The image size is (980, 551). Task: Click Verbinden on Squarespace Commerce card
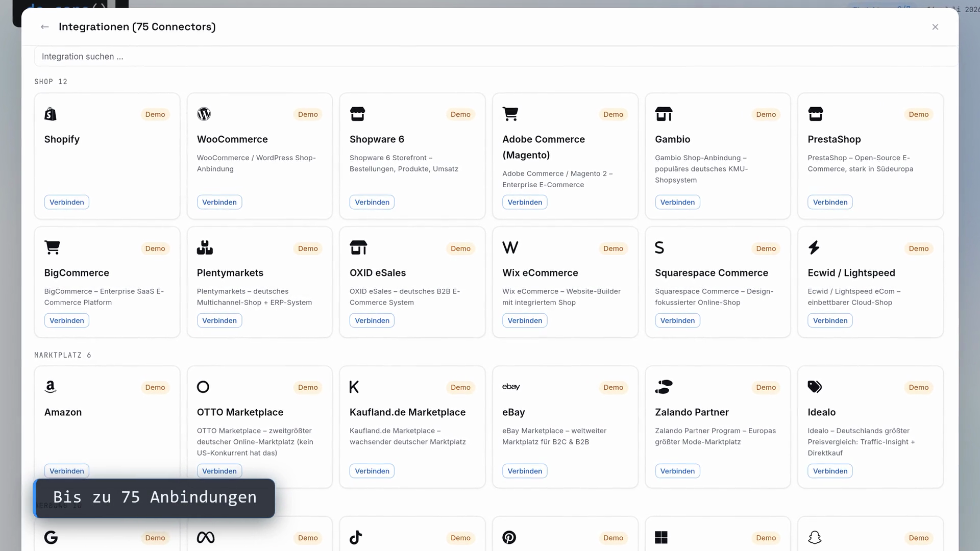coord(677,320)
